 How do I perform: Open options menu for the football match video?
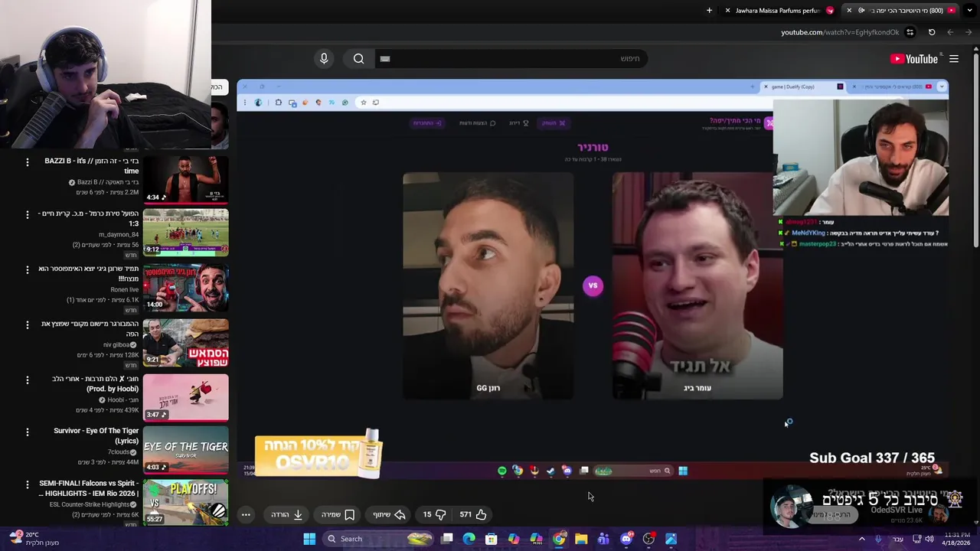(27, 214)
